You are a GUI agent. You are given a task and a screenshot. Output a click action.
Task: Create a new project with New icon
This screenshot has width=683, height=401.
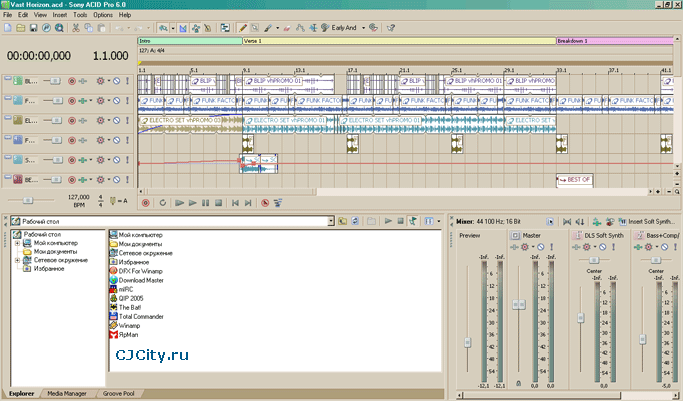click(8, 28)
